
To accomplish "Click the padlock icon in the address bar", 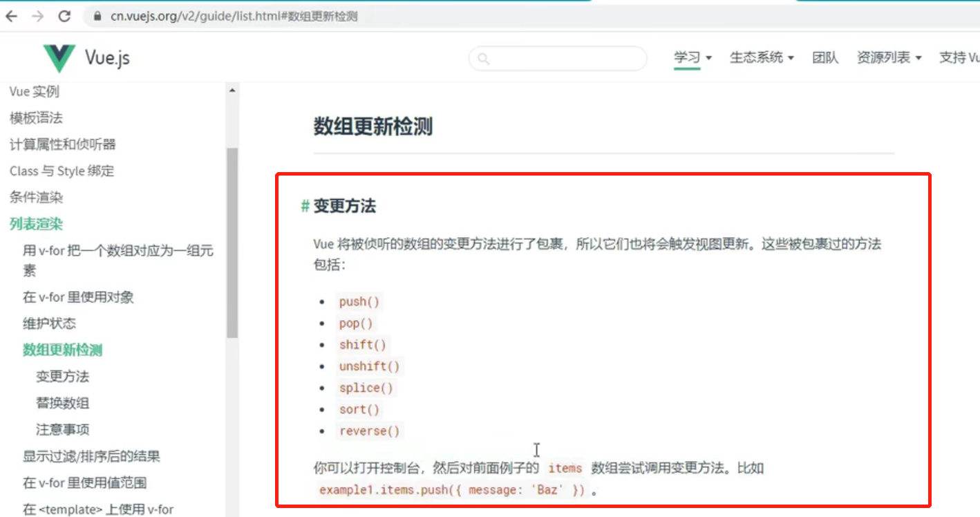I will coord(97,17).
